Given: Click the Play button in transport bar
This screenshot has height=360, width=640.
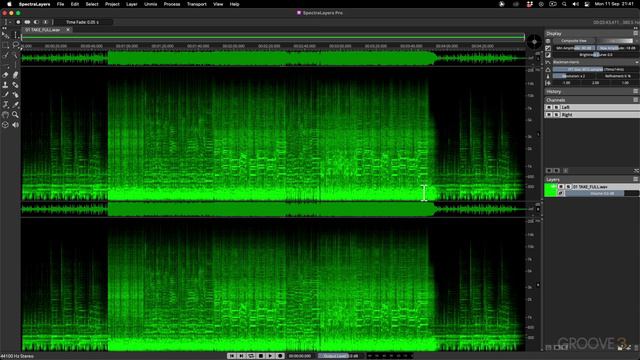Looking at the screenshot, I should click(x=270, y=356).
